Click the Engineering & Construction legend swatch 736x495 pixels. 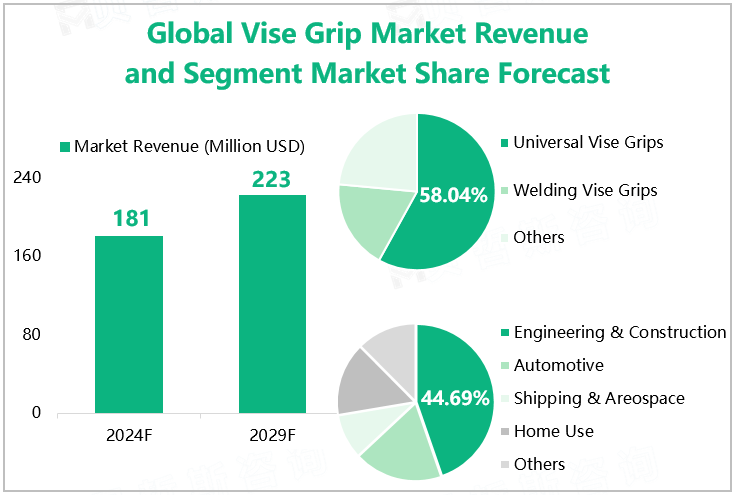(x=505, y=333)
